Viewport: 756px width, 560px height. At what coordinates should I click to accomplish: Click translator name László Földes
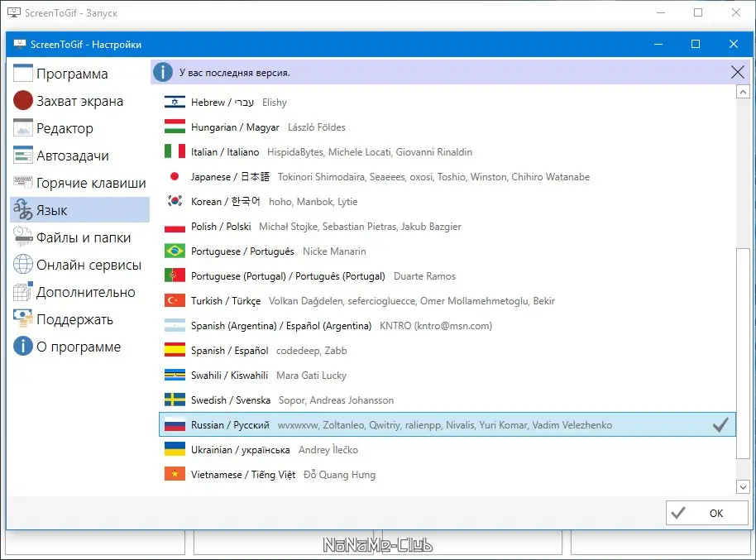(x=317, y=127)
